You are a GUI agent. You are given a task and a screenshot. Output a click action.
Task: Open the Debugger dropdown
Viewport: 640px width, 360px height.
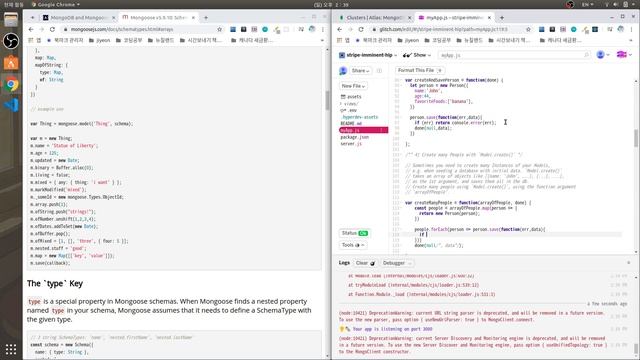(x=397, y=263)
